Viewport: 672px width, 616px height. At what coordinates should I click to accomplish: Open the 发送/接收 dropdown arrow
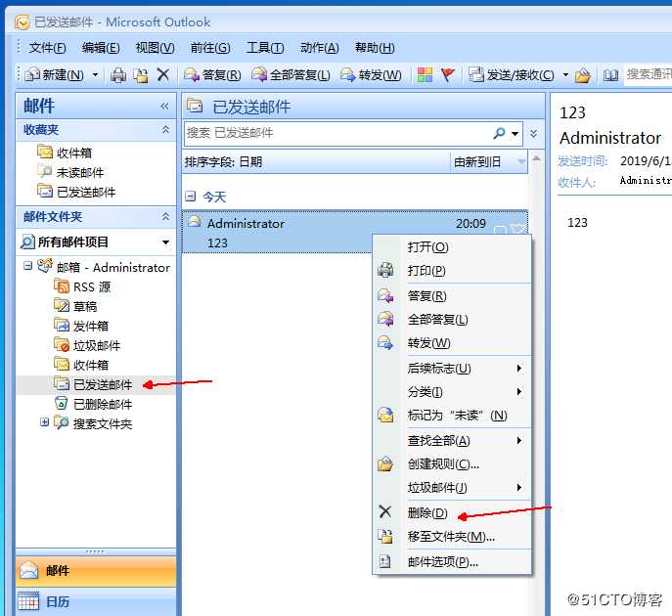click(x=565, y=75)
